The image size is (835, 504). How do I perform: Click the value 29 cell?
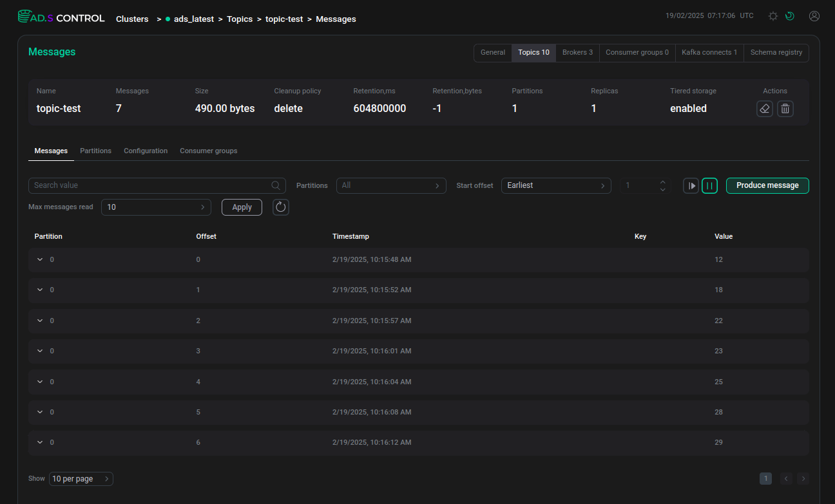[718, 442]
